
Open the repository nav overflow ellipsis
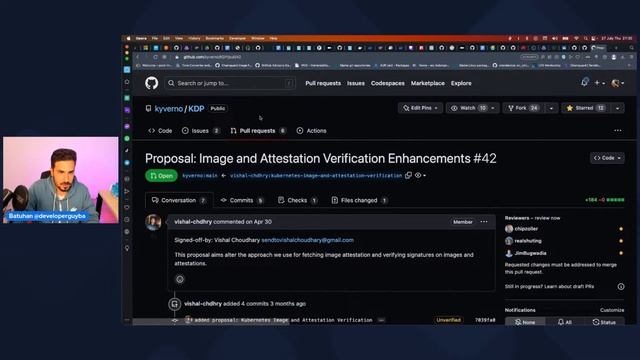[x=618, y=131]
